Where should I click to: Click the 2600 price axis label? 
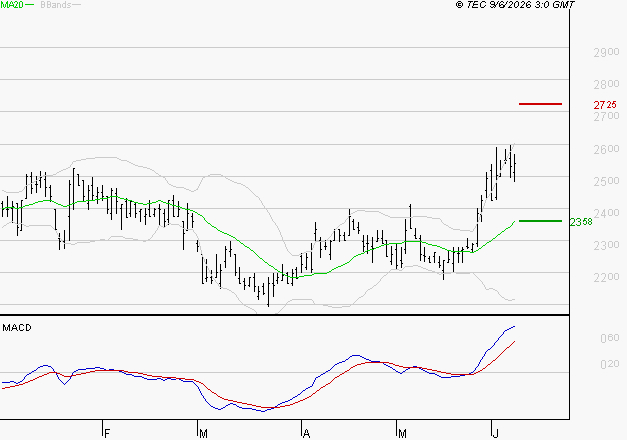point(606,149)
